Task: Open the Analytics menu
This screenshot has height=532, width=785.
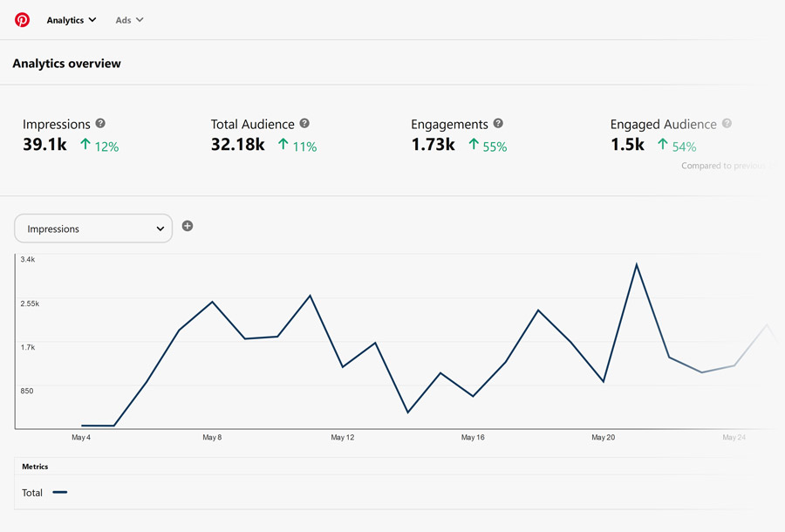Action: (x=72, y=20)
